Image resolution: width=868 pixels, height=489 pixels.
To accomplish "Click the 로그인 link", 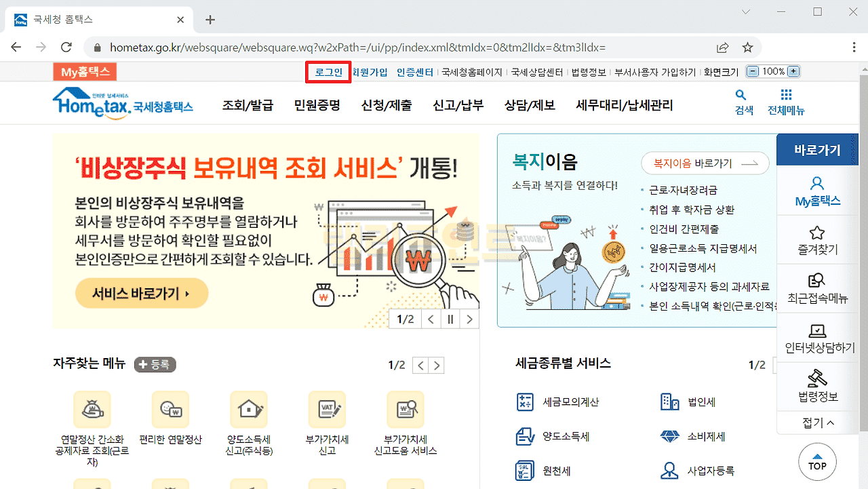I will coord(329,72).
